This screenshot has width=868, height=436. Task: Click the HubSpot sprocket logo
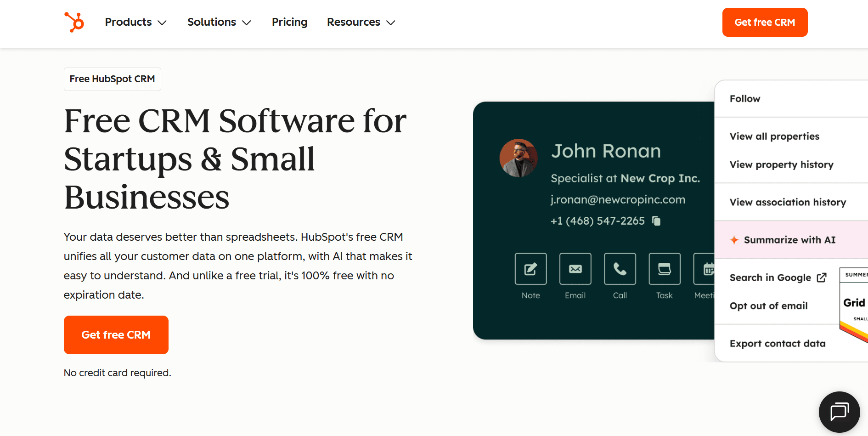click(x=74, y=22)
